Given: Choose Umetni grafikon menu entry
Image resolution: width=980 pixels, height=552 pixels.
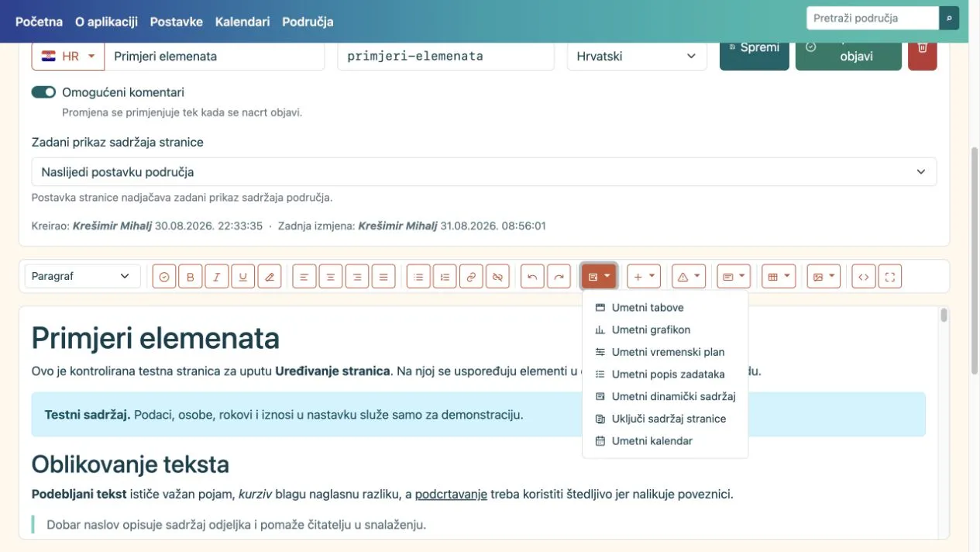Looking at the screenshot, I should click(665, 329).
